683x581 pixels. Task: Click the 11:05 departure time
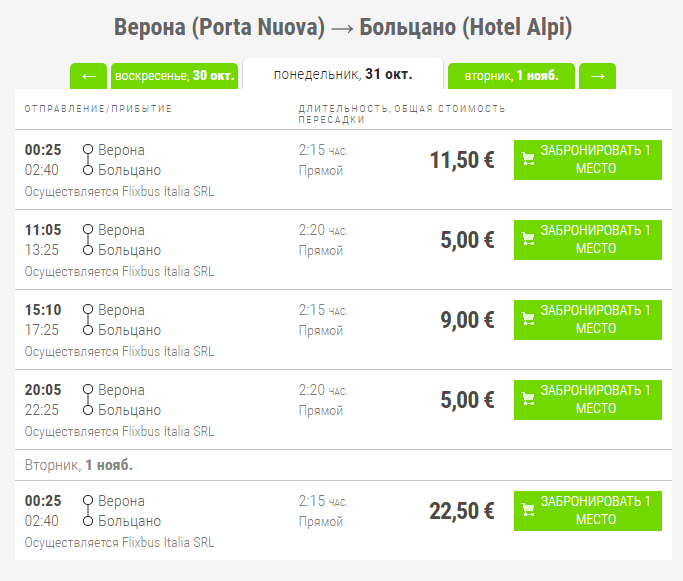click(x=43, y=230)
